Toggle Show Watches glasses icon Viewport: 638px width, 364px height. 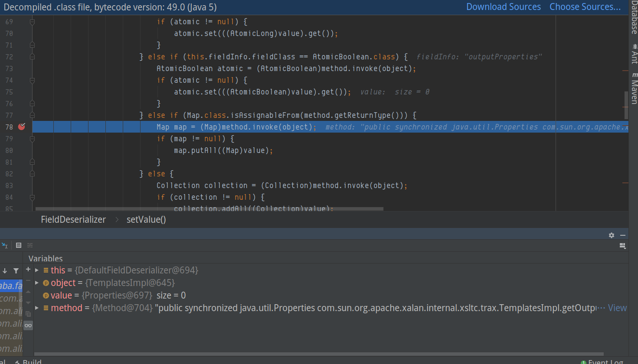(28, 325)
